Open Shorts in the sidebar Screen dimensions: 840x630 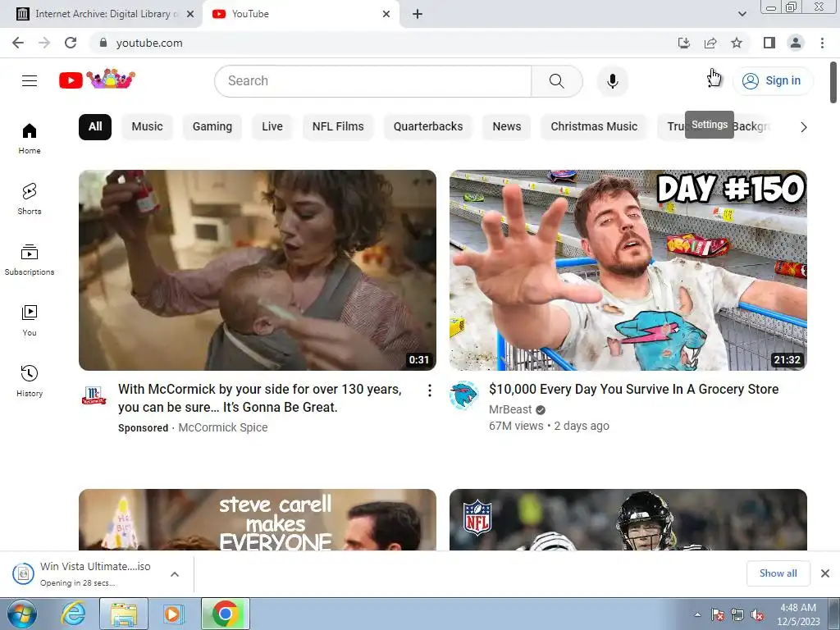tap(30, 199)
